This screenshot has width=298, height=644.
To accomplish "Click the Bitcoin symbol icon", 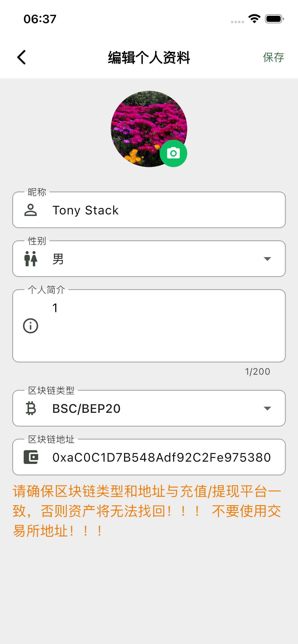I will pyautogui.click(x=31, y=408).
